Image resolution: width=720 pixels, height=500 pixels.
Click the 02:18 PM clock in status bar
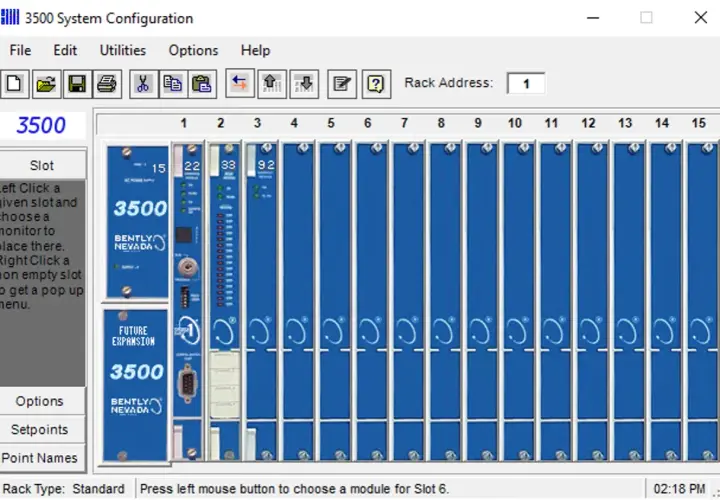(679, 489)
